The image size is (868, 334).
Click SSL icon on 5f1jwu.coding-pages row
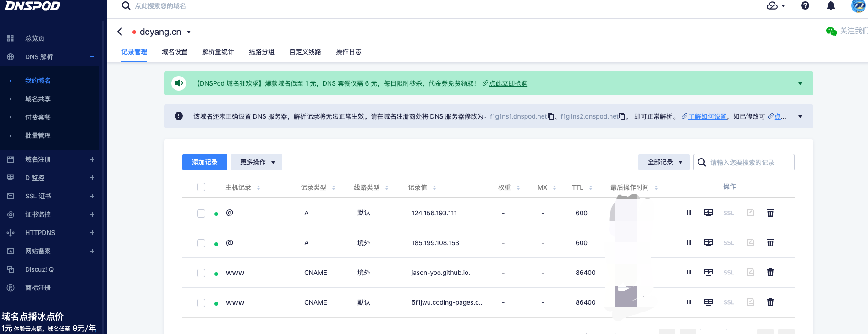728,302
